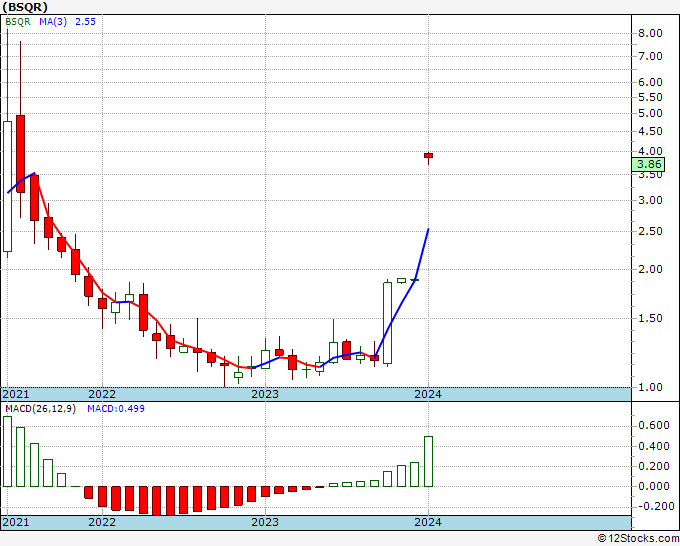This screenshot has height=546, width=680.
Task: Click the MA(3) legend label
Action: click(53, 22)
